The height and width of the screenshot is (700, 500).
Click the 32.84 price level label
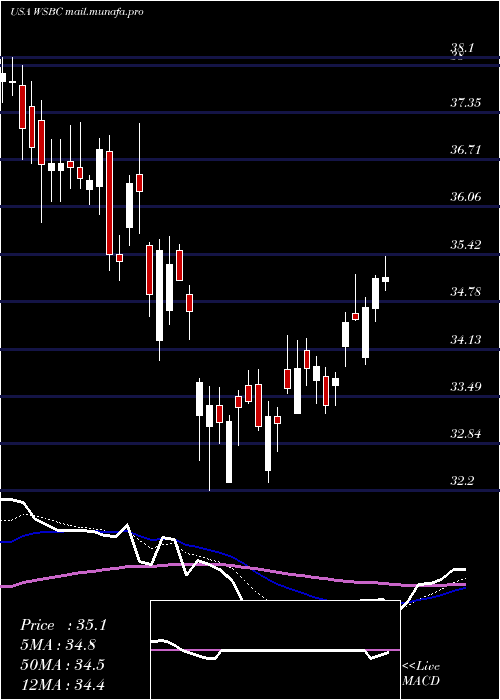465,433
